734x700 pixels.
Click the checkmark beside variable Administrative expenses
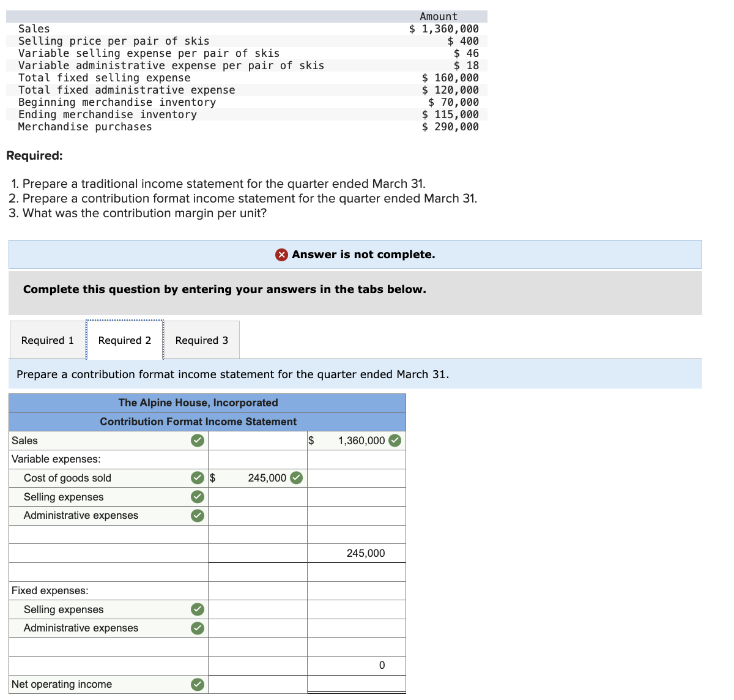(x=197, y=515)
